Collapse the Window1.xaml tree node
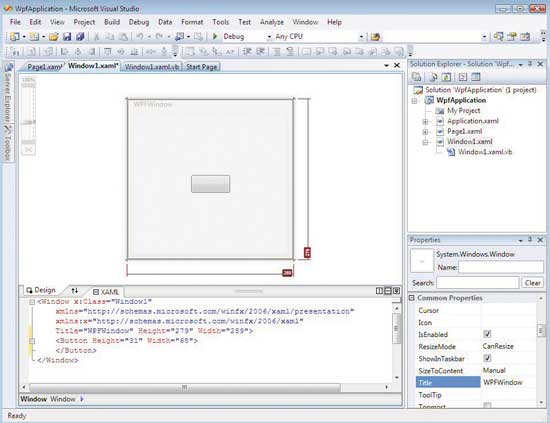This screenshot has width=550, height=423. click(425, 142)
